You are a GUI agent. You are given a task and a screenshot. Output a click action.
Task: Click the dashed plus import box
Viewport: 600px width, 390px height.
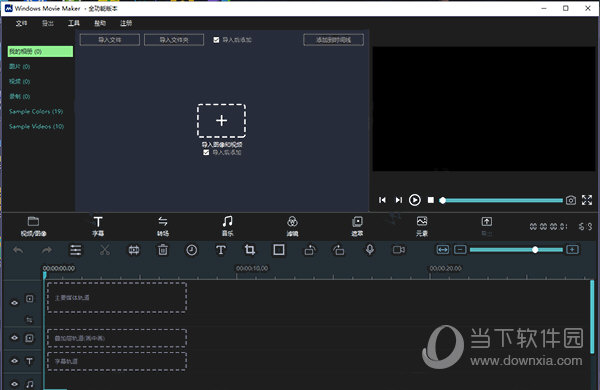click(x=221, y=121)
